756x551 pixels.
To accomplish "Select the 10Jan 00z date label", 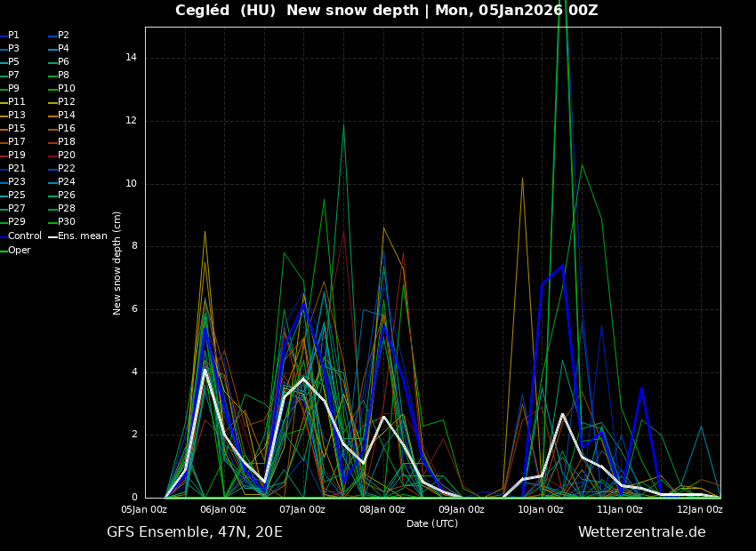I will click(541, 510).
